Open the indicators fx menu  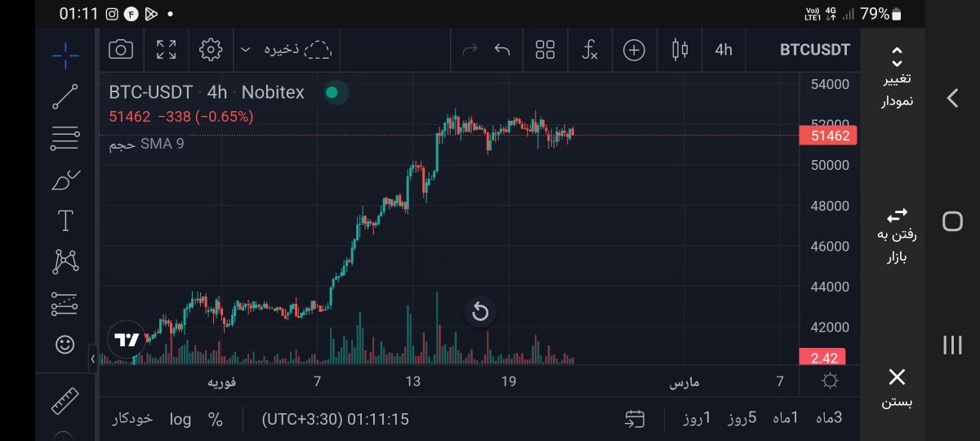(590, 50)
